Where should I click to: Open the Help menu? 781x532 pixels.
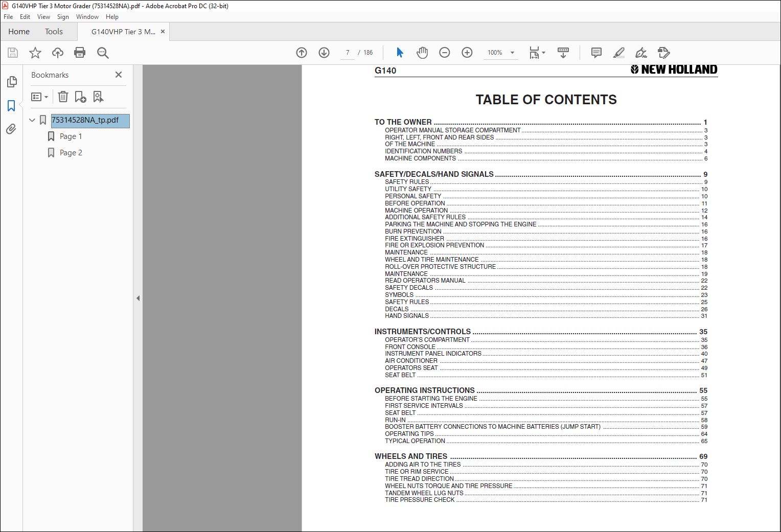click(x=112, y=17)
